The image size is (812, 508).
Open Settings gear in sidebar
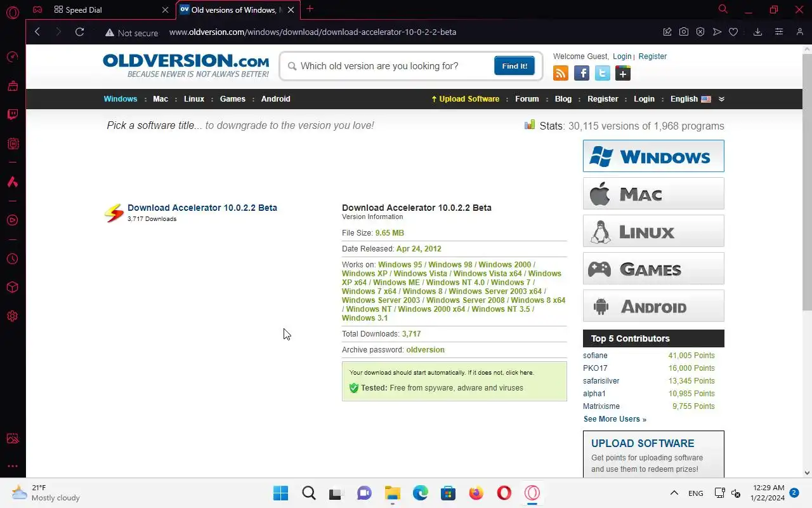pos(13,316)
